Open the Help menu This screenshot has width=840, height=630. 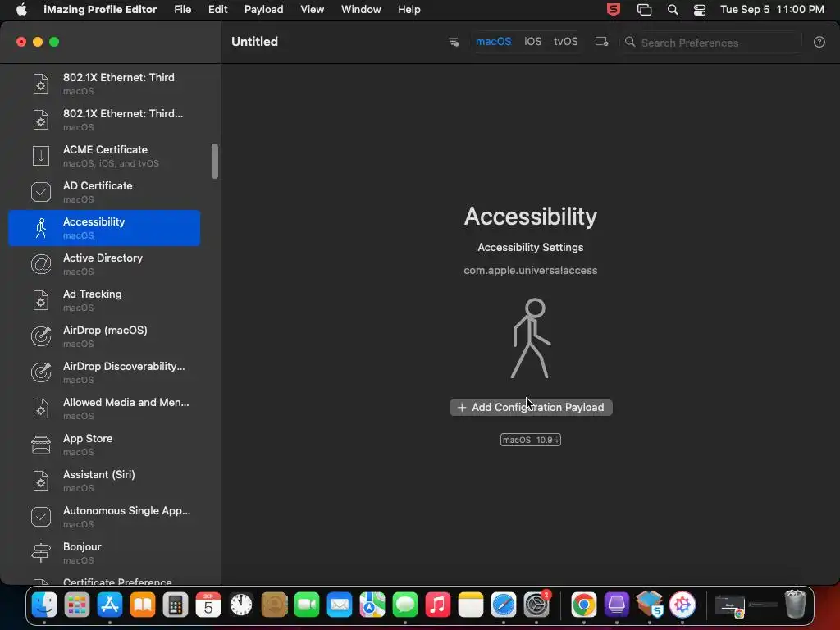409,10
